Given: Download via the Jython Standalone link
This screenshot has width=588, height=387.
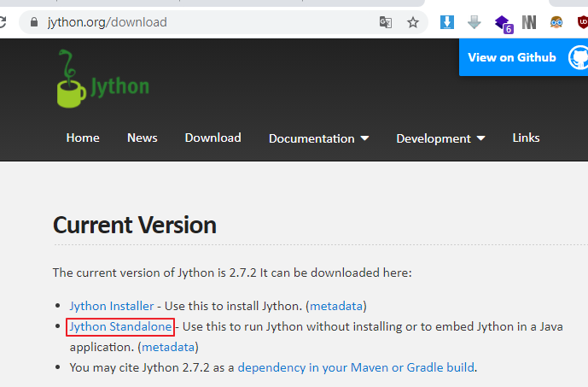Looking at the screenshot, I should tap(120, 326).
